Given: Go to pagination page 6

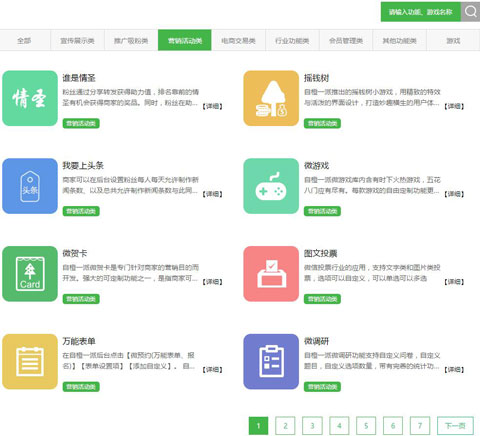Looking at the screenshot, I should [393, 426].
